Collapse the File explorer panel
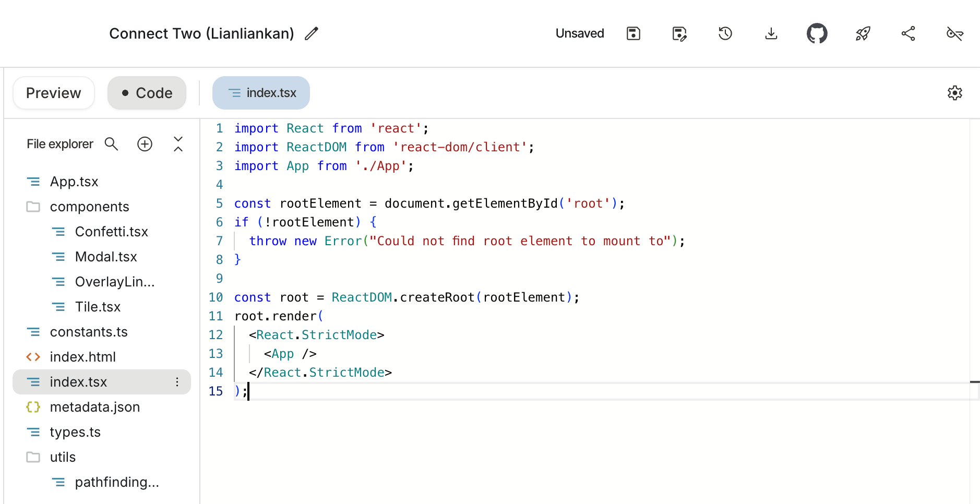This screenshot has height=504, width=980. pos(178,144)
